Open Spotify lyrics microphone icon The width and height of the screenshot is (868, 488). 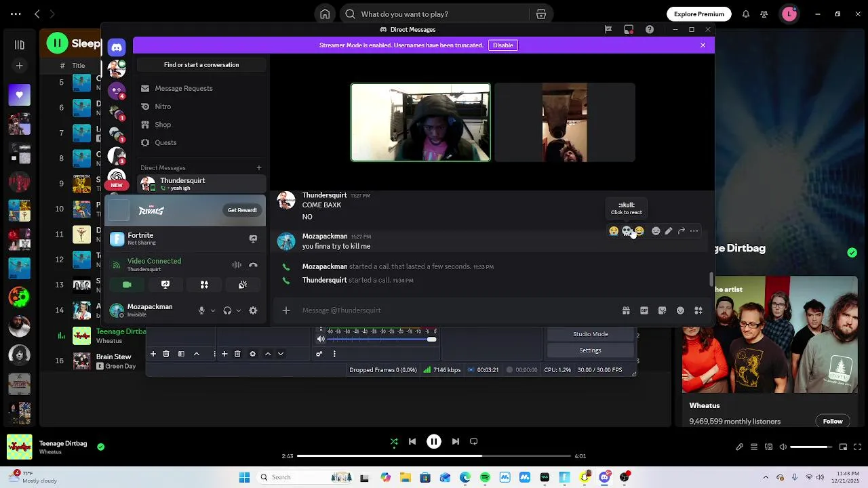click(740, 447)
